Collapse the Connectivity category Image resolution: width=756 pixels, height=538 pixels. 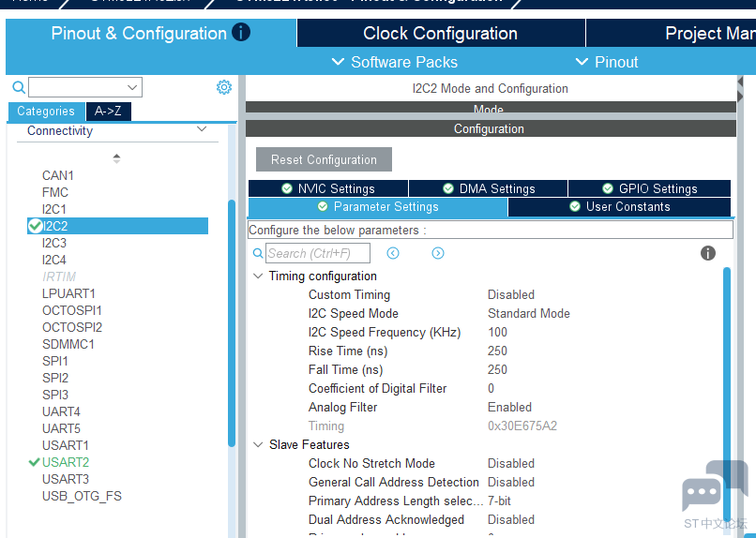[x=202, y=130]
